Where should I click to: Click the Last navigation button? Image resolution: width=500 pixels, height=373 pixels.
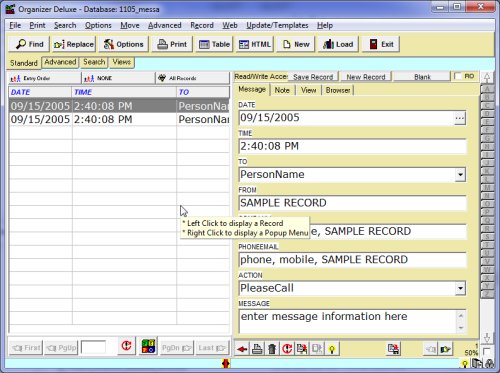(212, 348)
